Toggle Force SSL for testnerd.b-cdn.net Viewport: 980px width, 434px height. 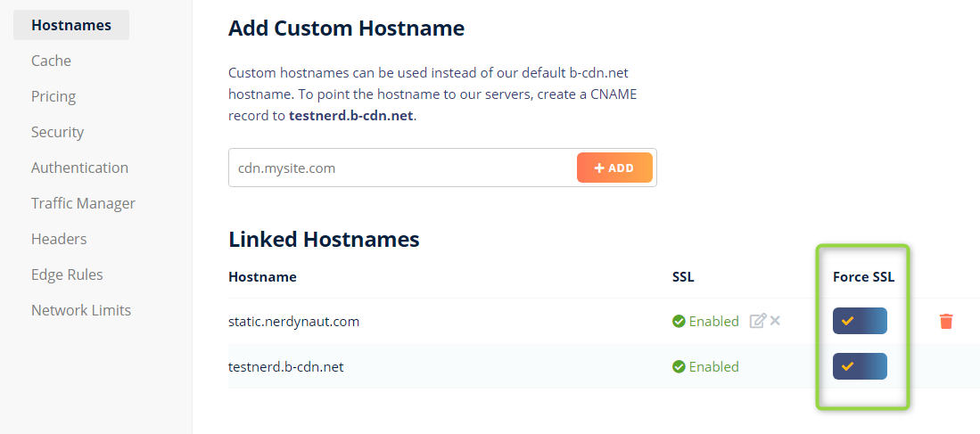(x=860, y=366)
